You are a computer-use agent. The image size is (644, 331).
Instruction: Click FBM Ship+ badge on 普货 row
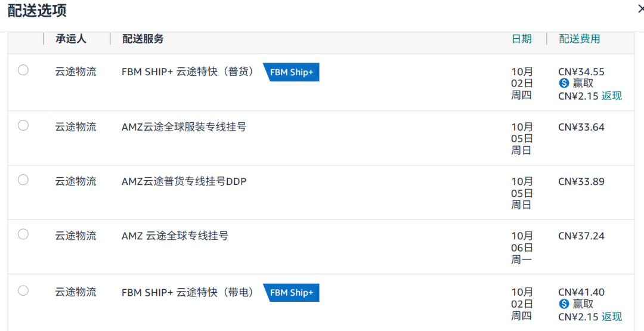[x=292, y=72]
